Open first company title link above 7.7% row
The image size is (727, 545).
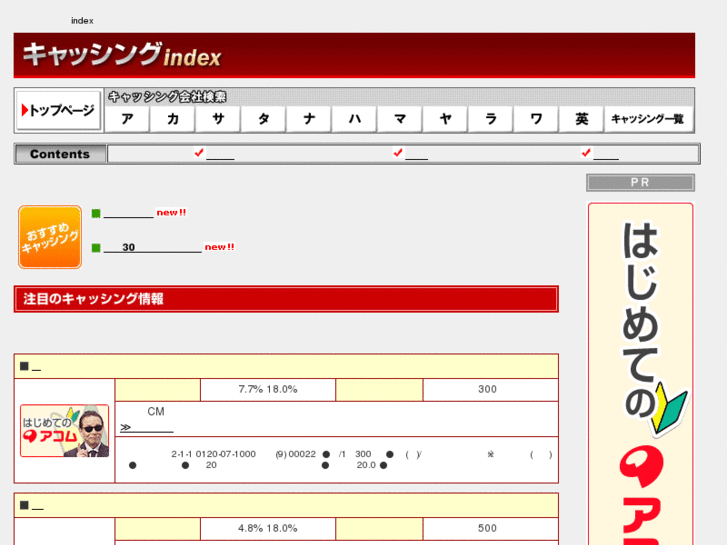pos(37,367)
